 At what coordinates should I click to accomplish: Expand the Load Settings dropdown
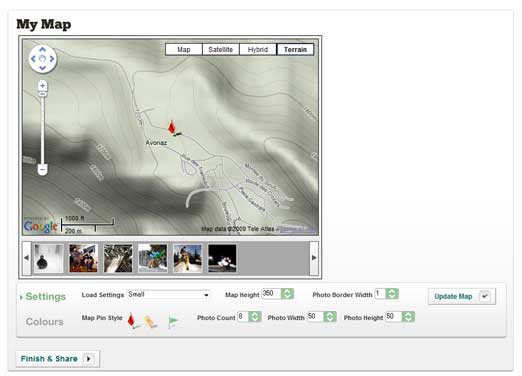(x=168, y=294)
